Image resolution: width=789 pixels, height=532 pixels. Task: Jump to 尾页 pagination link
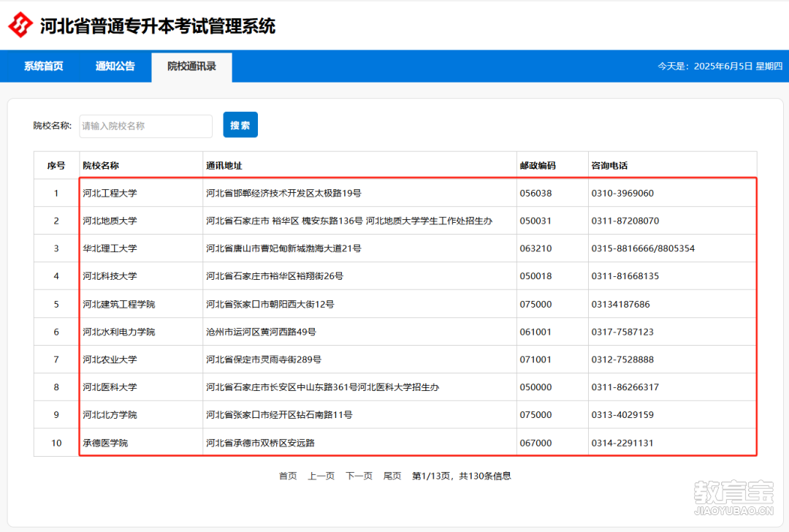392,476
